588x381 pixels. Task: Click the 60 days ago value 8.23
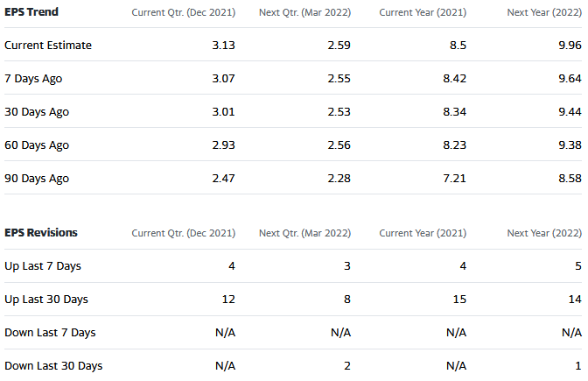pos(455,145)
